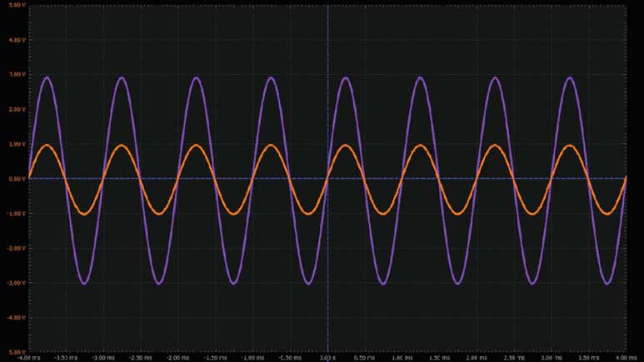Image resolution: width=644 pixels, height=362 pixels.
Task: Click the 0.00 s center time label
Action: [x=327, y=358]
